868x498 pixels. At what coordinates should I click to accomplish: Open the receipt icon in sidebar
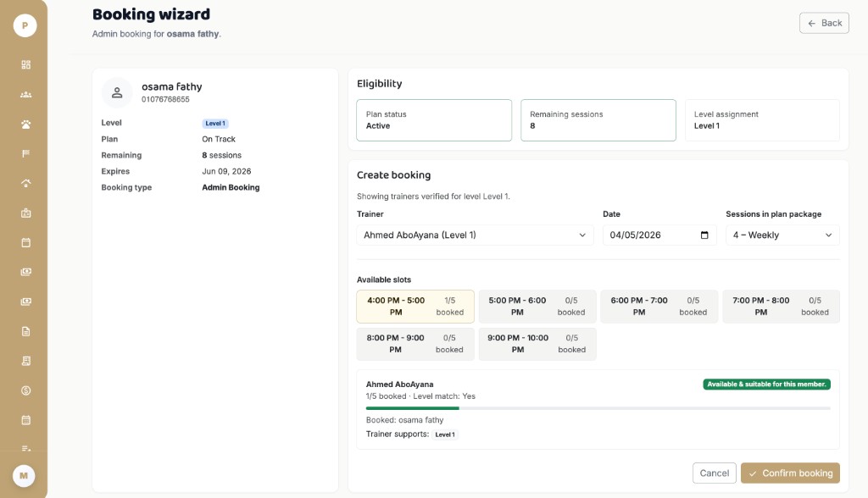pyautogui.click(x=25, y=361)
